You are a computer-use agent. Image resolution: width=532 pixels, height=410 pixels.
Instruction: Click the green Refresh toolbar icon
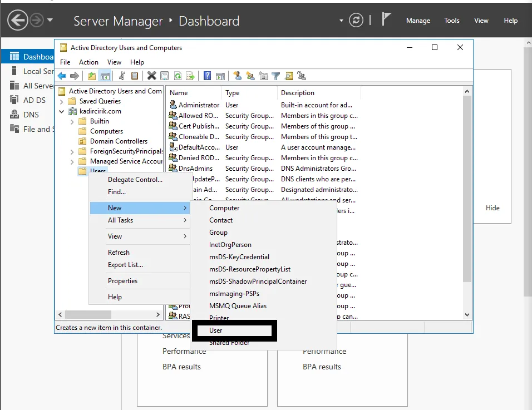(178, 76)
